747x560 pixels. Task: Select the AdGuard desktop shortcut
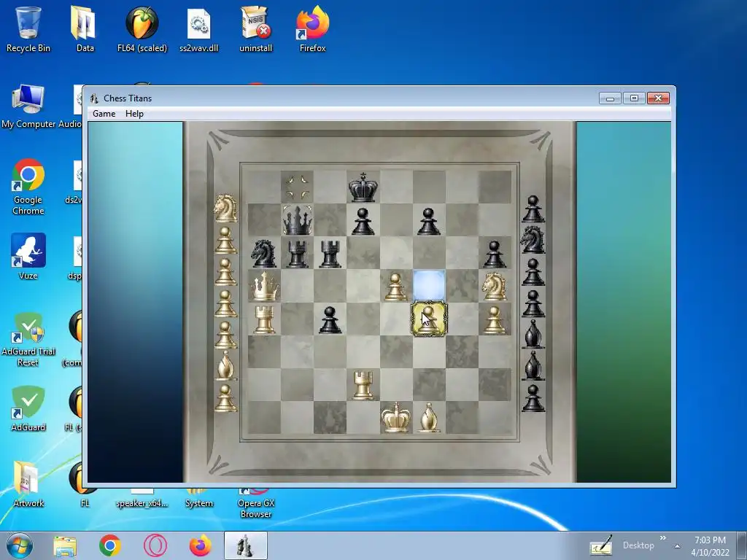point(28,408)
